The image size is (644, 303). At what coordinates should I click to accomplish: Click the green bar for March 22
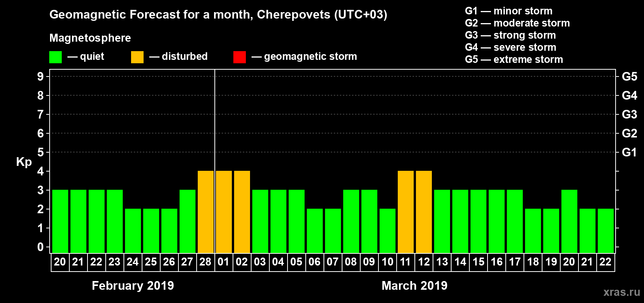tap(606, 231)
